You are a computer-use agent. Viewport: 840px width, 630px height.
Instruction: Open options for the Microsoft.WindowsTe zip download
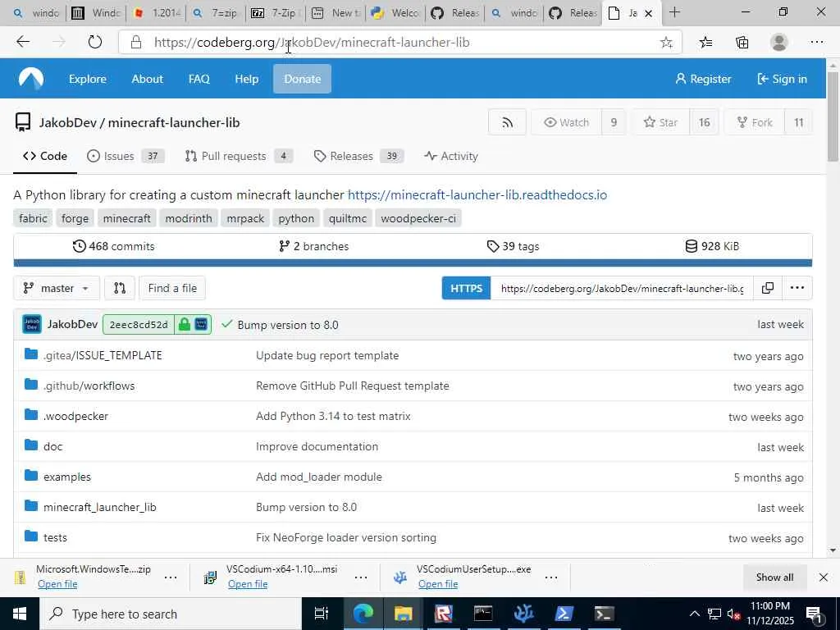[x=171, y=577]
